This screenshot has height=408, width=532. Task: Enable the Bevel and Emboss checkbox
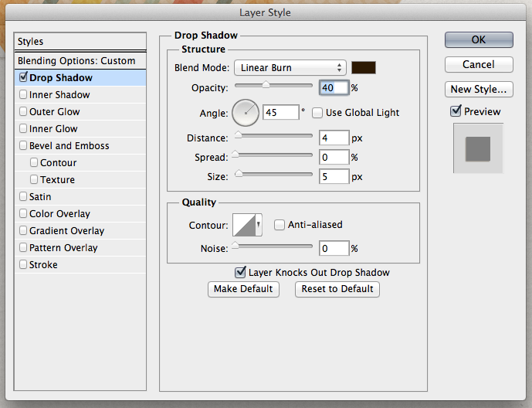pos(23,145)
